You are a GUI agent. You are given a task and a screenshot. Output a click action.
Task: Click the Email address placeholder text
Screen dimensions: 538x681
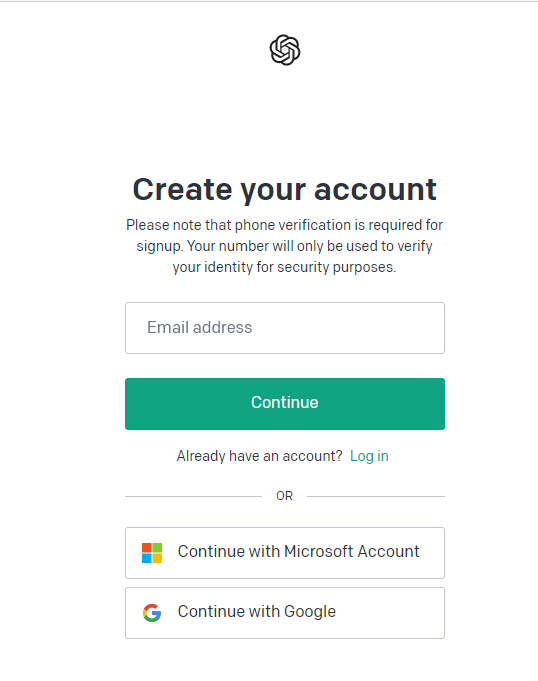click(x=200, y=327)
